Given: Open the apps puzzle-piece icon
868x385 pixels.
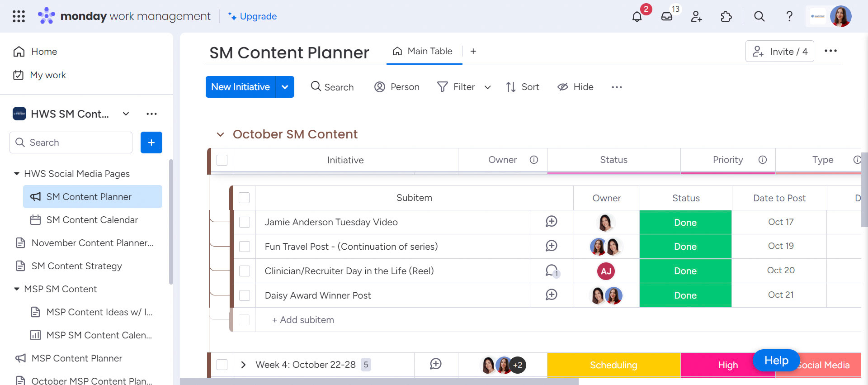Looking at the screenshot, I should [726, 17].
